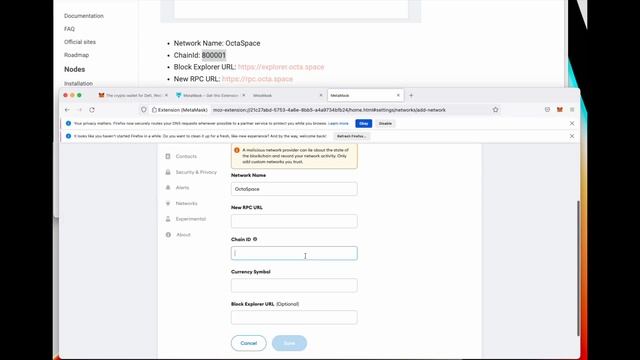This screenshot has width=640, height=360.
Task: Click the Okay button in DNS notification
Action: pyautogui.click(x=363, y=123)
